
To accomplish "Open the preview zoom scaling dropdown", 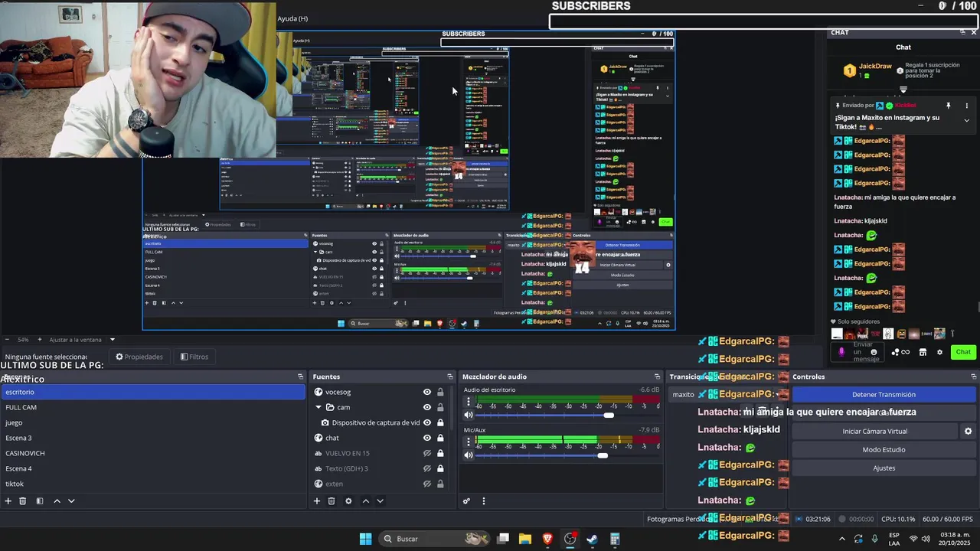I will coord(112,340).
